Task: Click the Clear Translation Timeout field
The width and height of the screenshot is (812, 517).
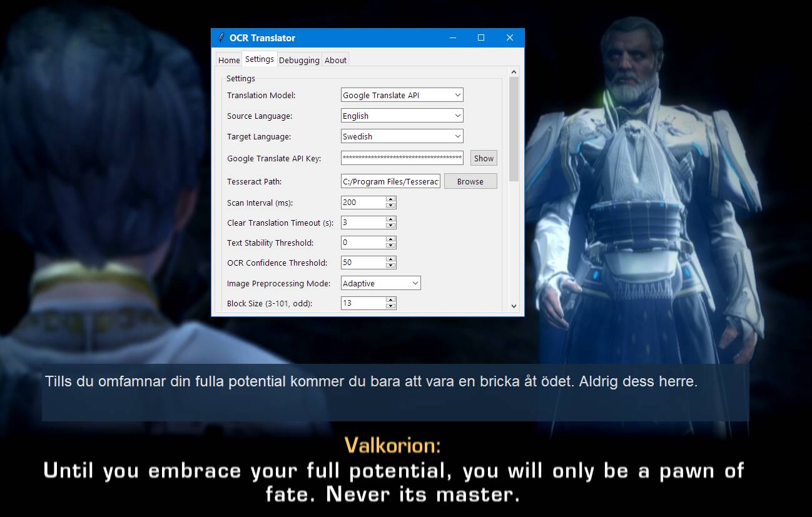Action: coord(363,223)
